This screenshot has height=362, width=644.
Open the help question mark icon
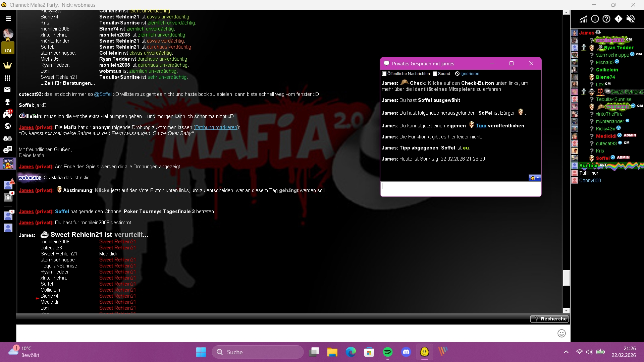coord(606,19)
